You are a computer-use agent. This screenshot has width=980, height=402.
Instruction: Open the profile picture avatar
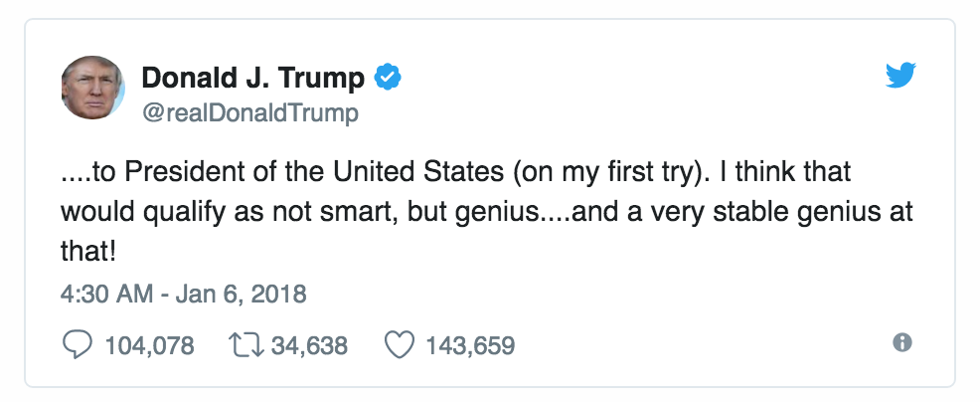point(92,88)
